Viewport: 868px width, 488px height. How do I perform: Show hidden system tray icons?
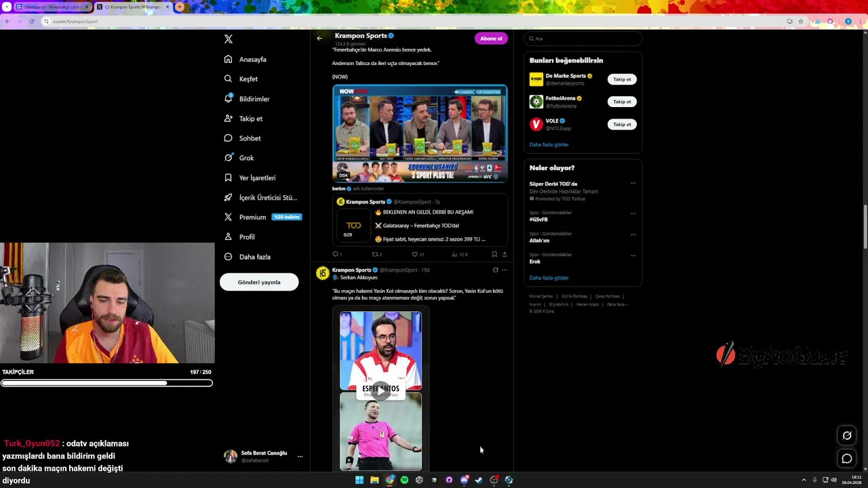coord(804,480)
